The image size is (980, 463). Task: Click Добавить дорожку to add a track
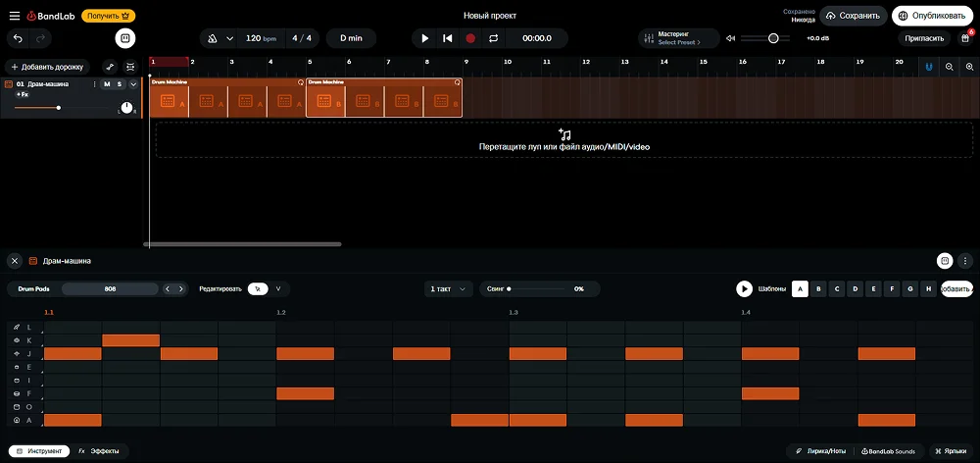click(47, 67)
